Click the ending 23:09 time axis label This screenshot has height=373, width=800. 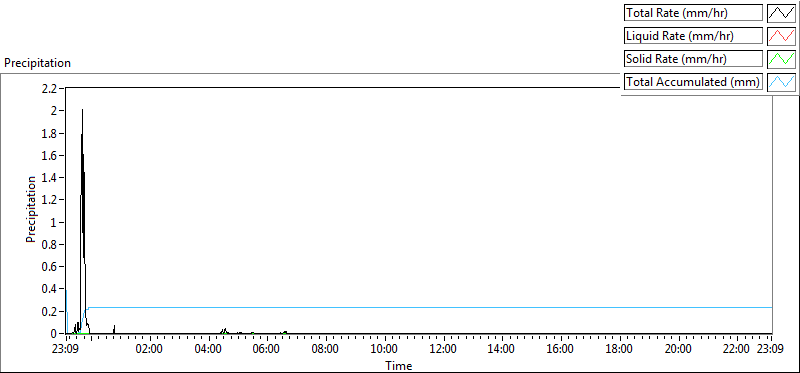pyautogui.click(x=771, y=349)
